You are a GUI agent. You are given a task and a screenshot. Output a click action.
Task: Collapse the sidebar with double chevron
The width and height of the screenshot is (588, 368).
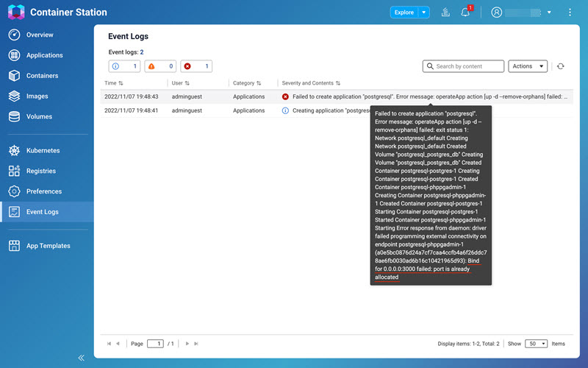(x=81, y=358)
